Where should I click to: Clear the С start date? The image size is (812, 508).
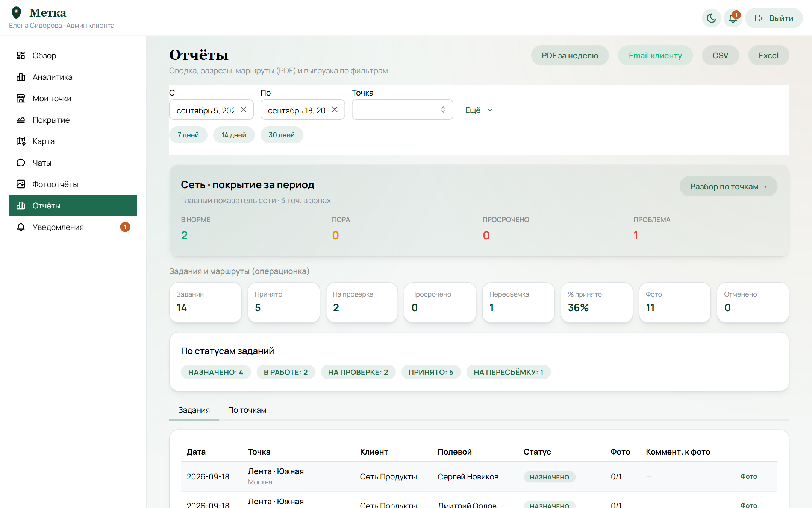pos(244,110)
